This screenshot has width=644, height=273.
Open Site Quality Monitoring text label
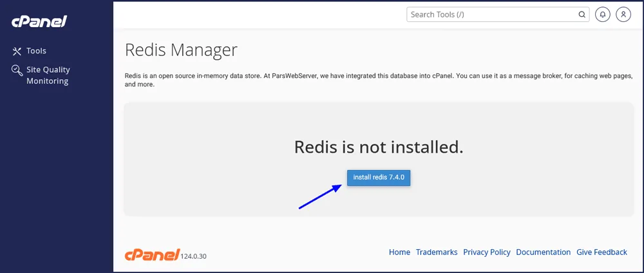pos(48,75)
